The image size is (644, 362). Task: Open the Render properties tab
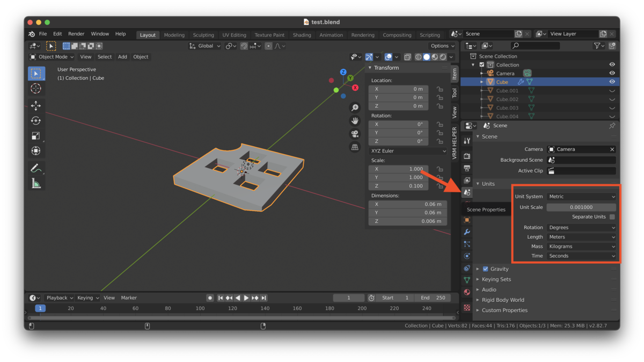pyautogui.click(x=467, y=156)
